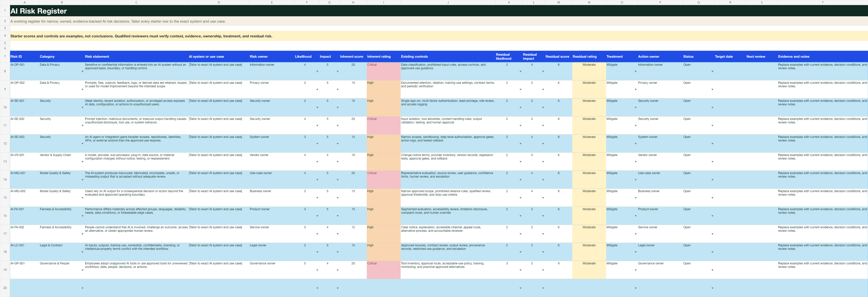Click the 'AI Risk Register' title cell

pyautogui.click(x=439, y=11)
